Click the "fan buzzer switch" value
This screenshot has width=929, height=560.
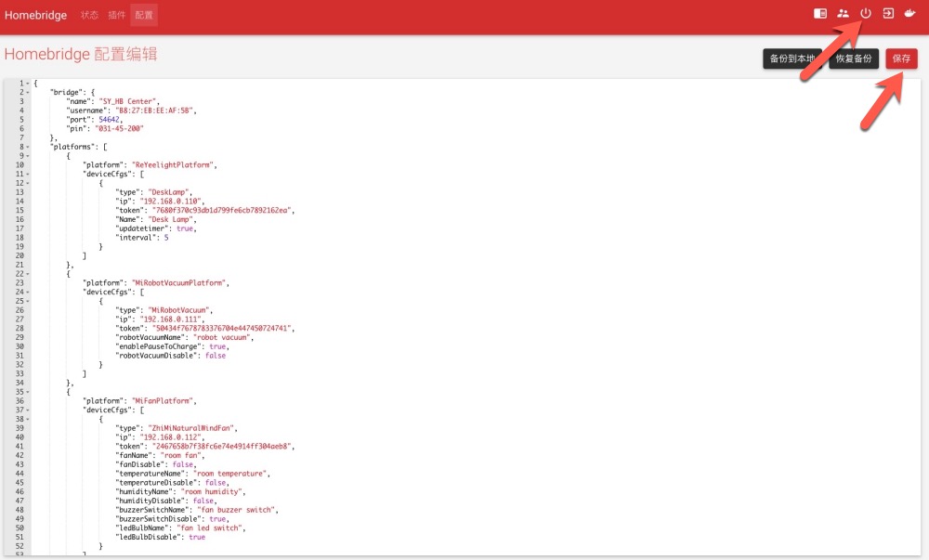click(x=236, y=510)
